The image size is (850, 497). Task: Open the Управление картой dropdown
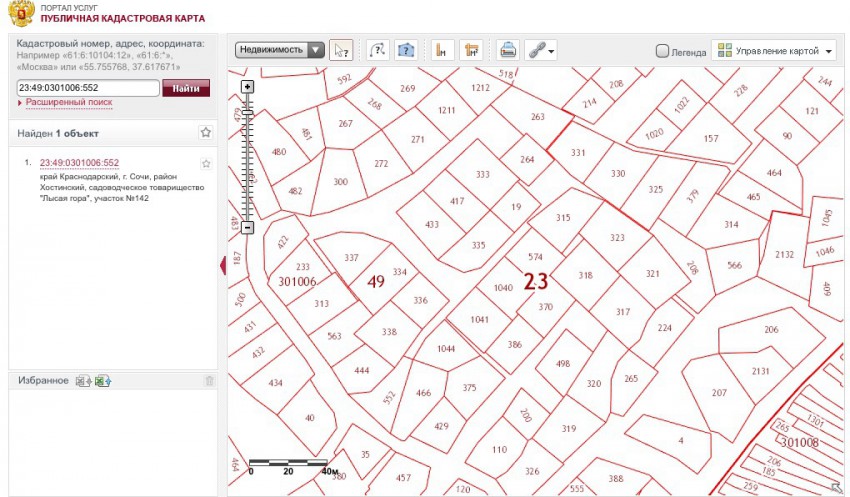[776, 50]
